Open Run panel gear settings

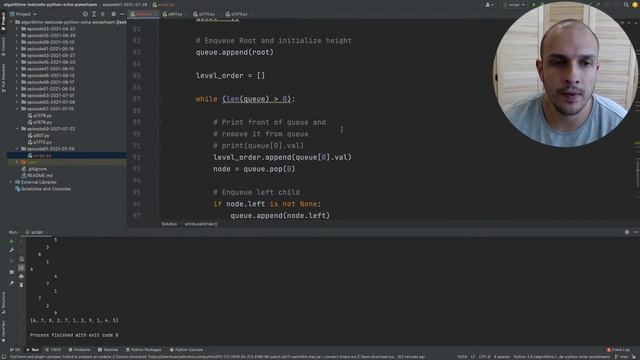click(627, 232)
